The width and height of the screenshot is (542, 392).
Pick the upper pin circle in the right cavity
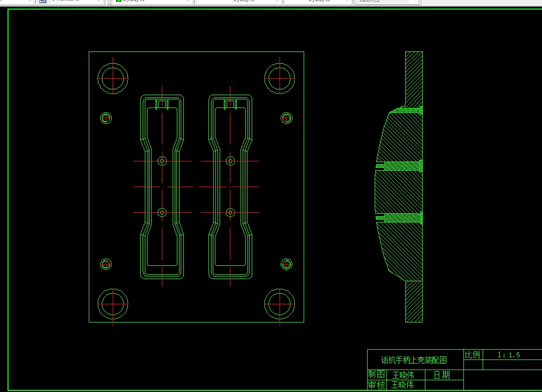[230, 161]
